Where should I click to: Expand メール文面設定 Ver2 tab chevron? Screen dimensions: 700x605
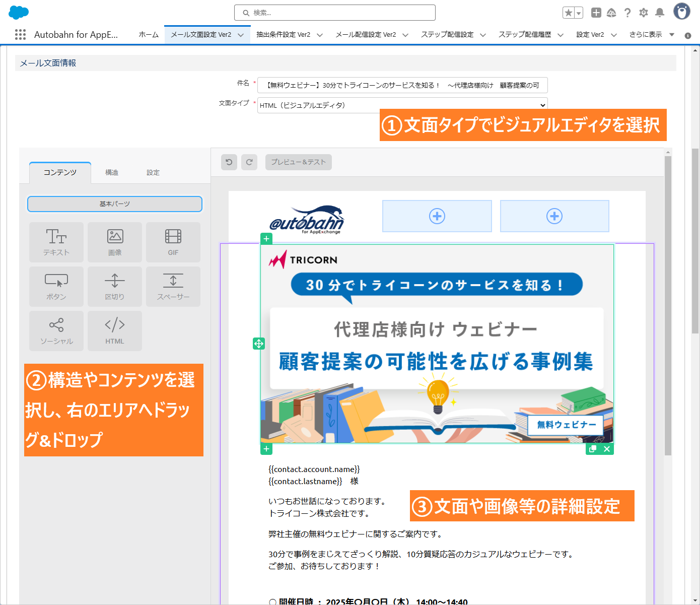241,35
